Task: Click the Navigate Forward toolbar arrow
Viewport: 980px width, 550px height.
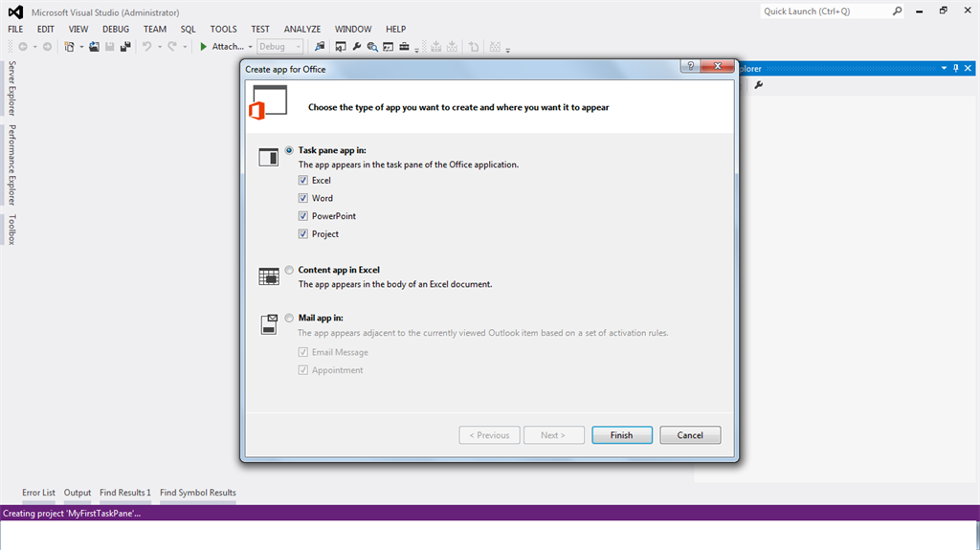Action: pyautogui.click(x=47, y=47)
